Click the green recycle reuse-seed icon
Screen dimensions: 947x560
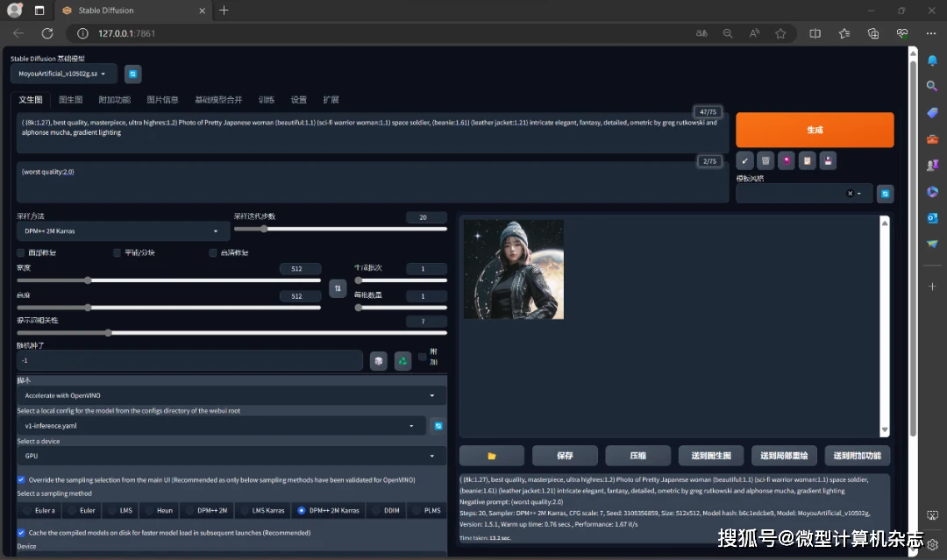pyautogui.click(x=402, y=360)
